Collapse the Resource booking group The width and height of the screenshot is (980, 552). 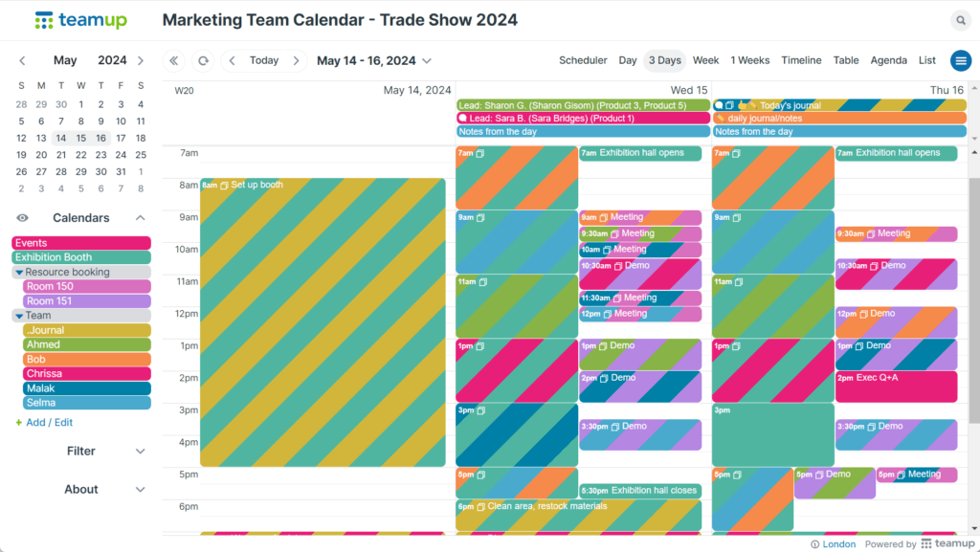coord(19,272)
